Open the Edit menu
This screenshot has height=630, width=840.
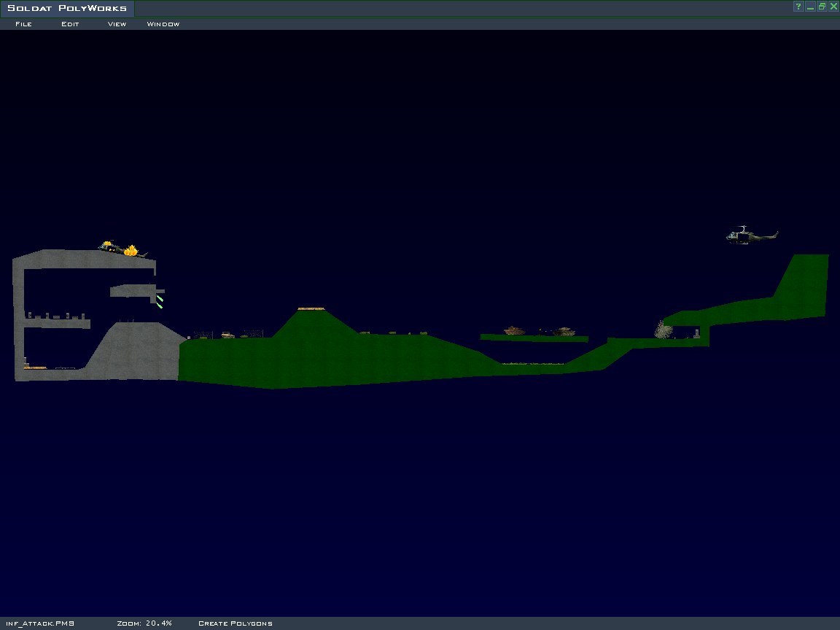[x=70, y=24]
